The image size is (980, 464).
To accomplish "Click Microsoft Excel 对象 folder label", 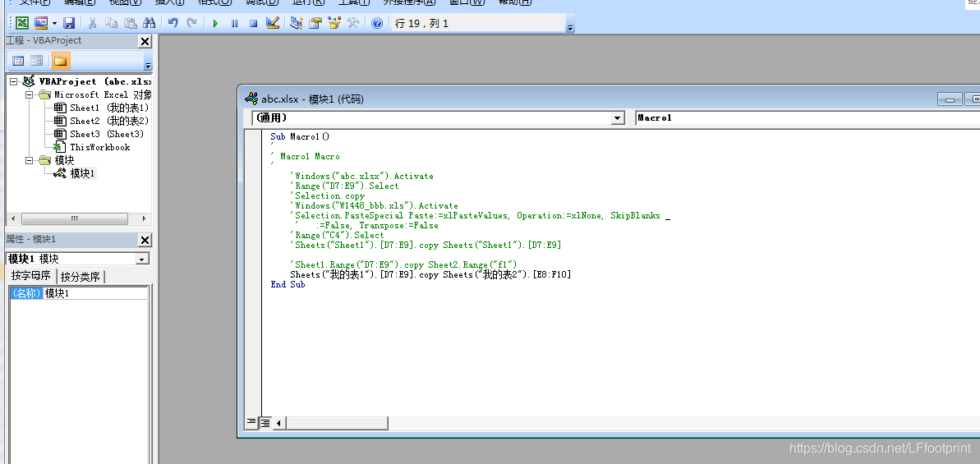I will pyautogui.click(x=103, y=95).
